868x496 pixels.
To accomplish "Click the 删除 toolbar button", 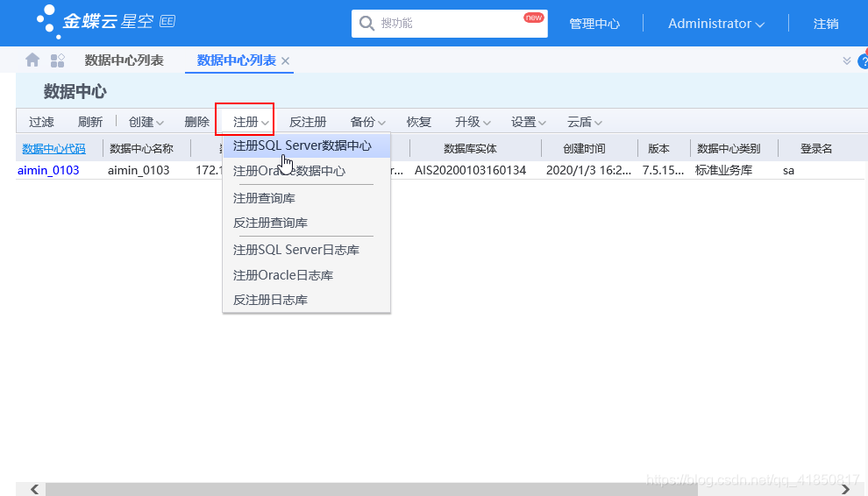I will (196, 122).
